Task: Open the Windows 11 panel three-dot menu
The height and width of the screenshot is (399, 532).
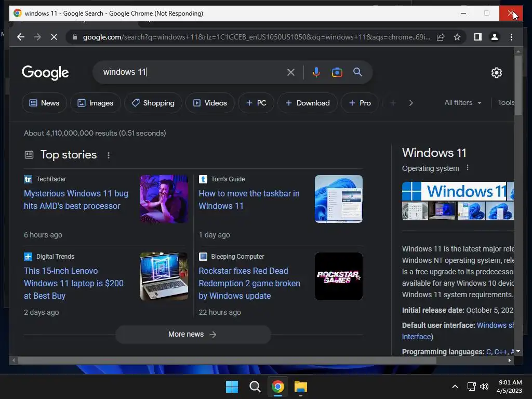Action: coord(468,168)
